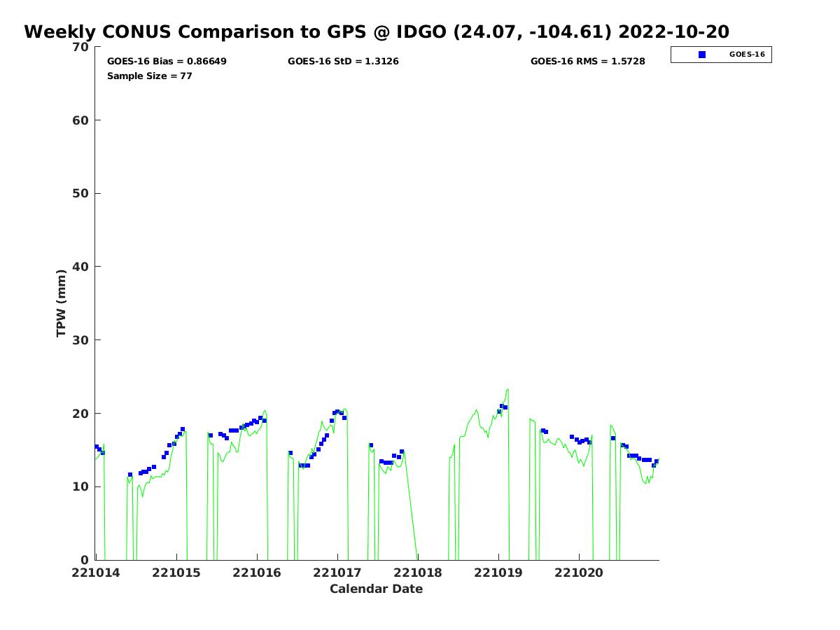Screen dimensions: 840x630
Task: Click the 221014 x-axis tick label
Action: coord(96,573)
